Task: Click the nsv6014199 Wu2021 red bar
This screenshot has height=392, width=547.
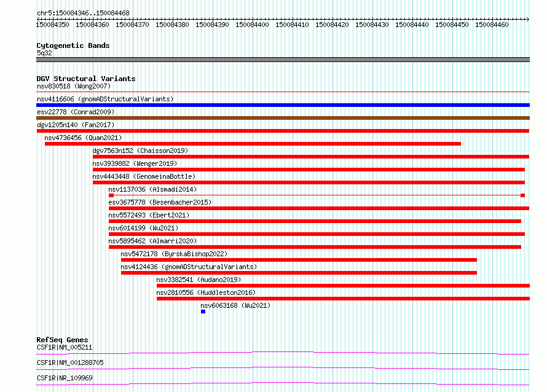Action: tap(317, 234)
